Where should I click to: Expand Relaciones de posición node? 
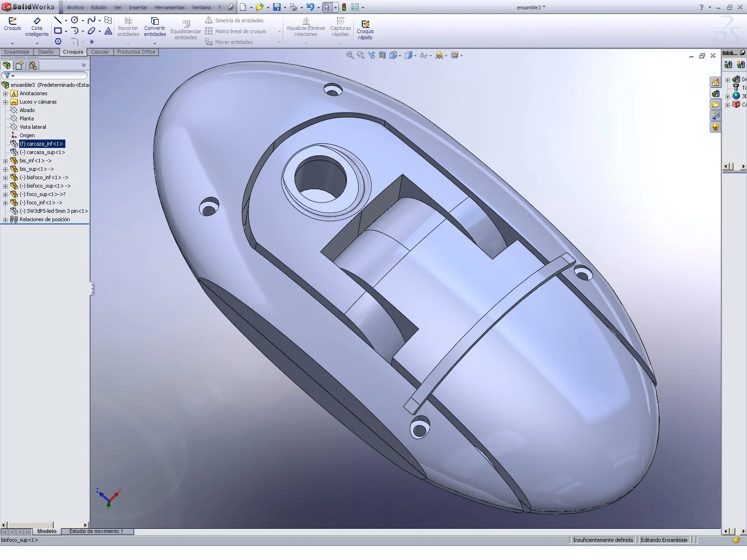point(5,219)
